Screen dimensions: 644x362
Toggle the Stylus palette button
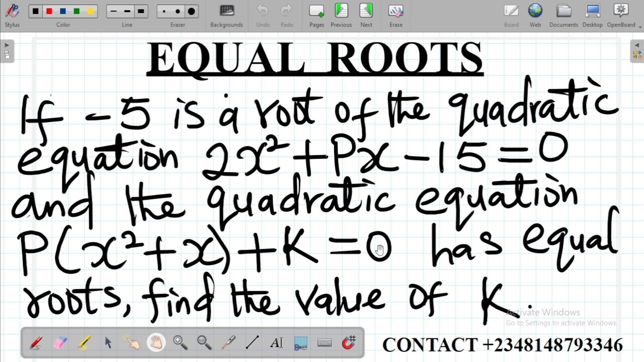coord(12,15)
